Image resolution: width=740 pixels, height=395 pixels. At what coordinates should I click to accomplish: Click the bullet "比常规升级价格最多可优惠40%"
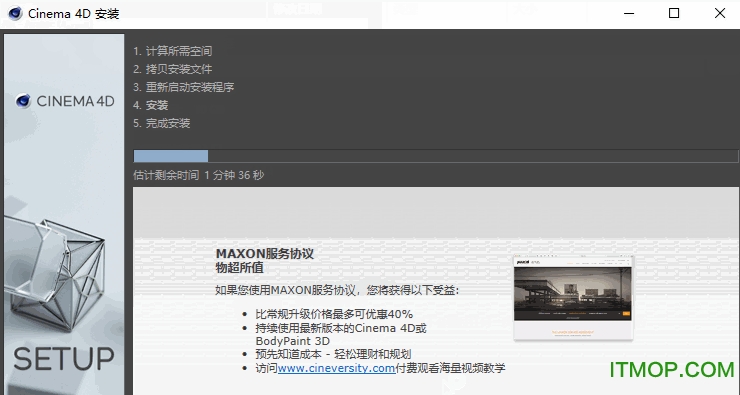click(x=334, y=314)
